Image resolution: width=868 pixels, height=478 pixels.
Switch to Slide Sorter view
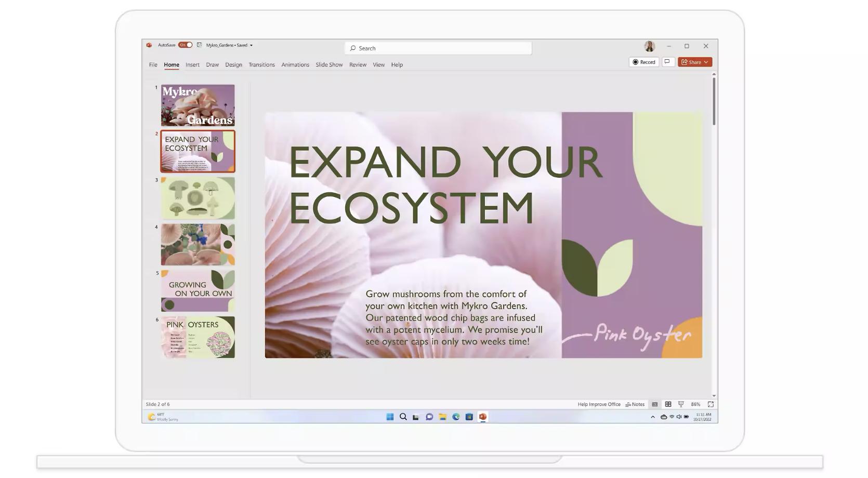click(x=668, y=404)
